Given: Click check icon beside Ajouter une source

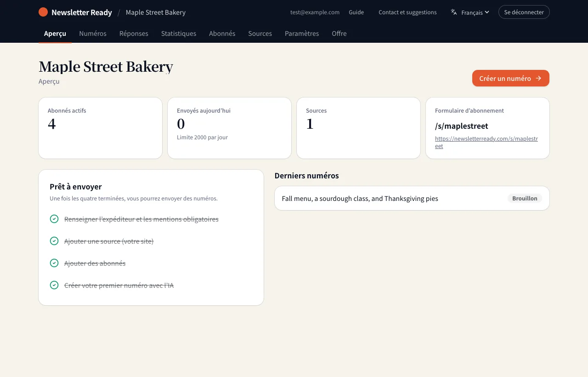Looking at the screenshot, I should [x=54, y=241].
